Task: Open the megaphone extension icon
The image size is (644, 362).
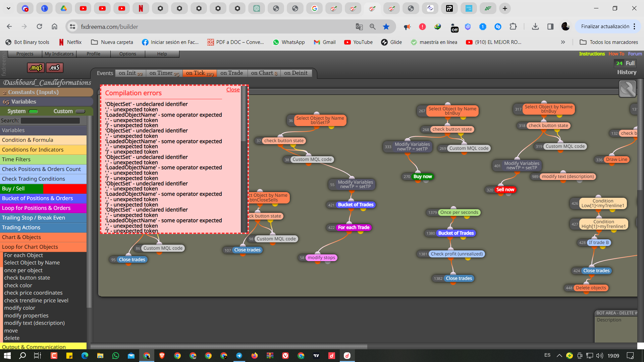Action: pyautogui.click(x=407, y=26)
